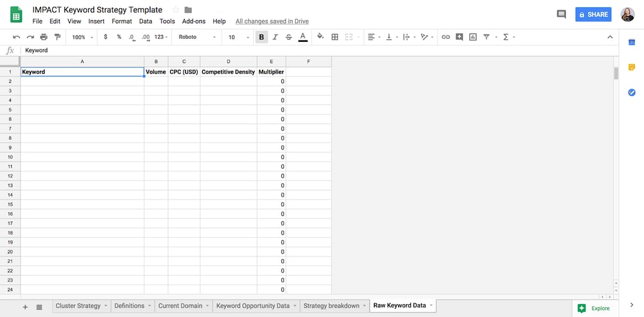The width and height of the screenshot is (644, 317).
Task: Click the Insert comment icon
Action: 459,37
